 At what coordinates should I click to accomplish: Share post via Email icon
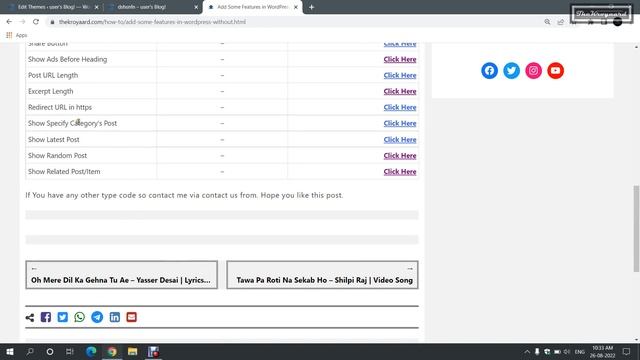point(131,317)
